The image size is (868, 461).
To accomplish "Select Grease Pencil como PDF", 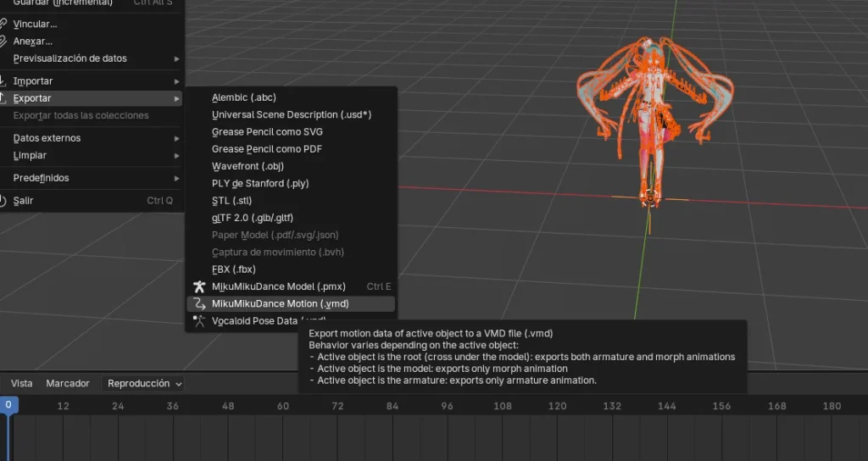I will pos(292,149).
